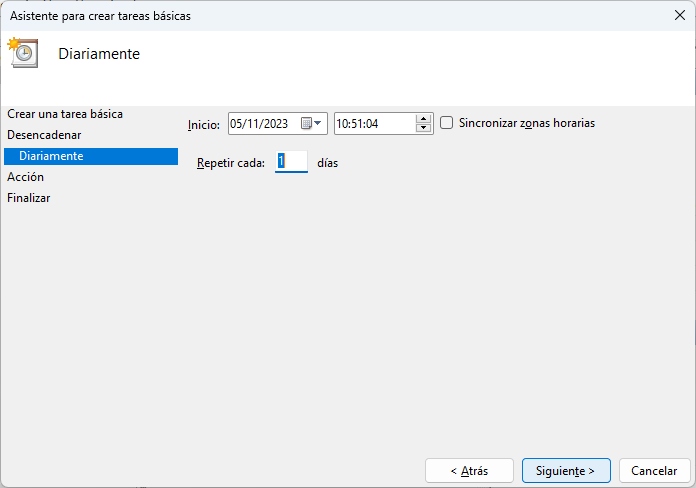Select the Finalizar step
Screen dimensions: 696x488
[x=28, y=198]
